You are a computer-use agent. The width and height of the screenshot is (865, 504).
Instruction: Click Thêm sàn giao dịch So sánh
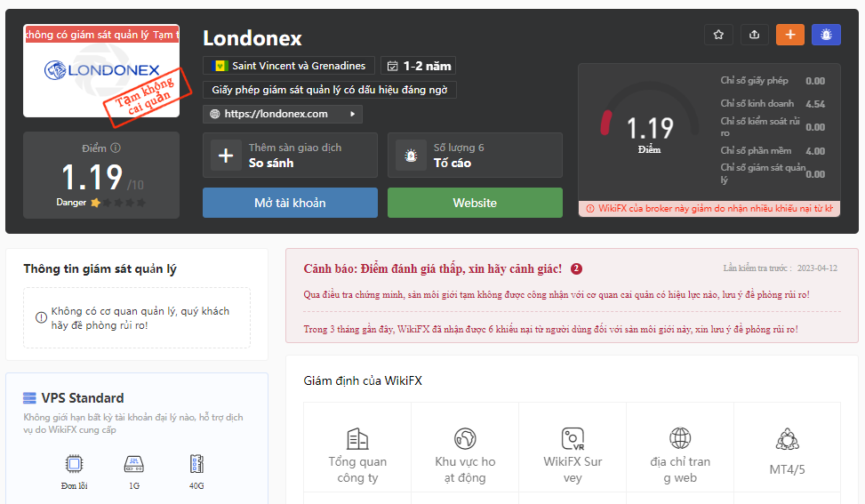click(x=290, y=155)
